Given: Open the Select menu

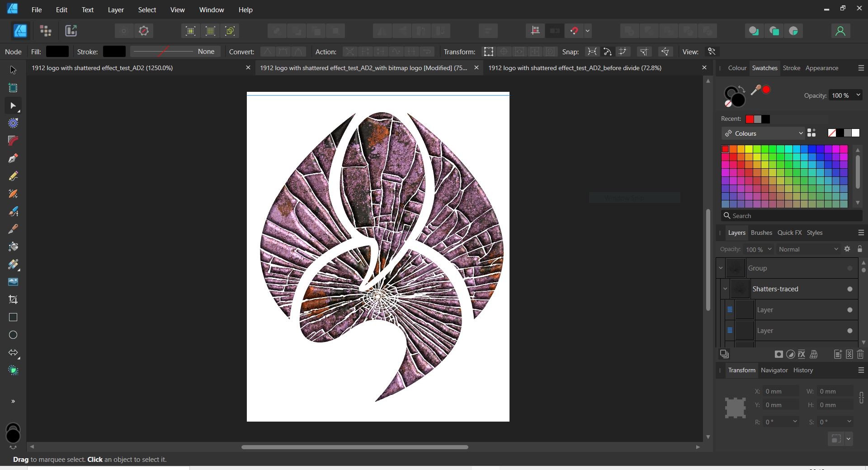Looking at the screenshot, I should click(x=146, y=9).
